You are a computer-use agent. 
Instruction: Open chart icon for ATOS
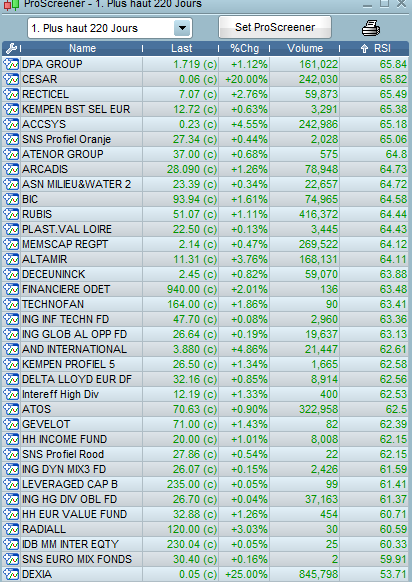(x=11, y=409)
